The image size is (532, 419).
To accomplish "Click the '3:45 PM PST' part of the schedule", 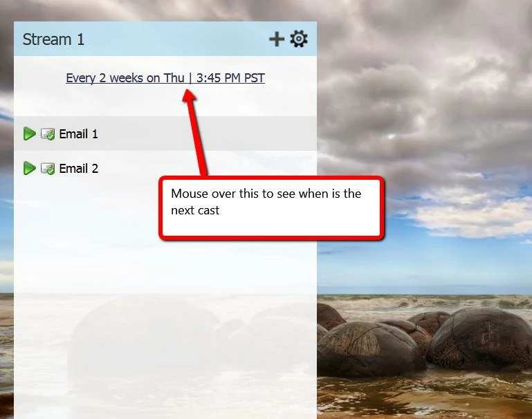I will (x=230, y=78).
